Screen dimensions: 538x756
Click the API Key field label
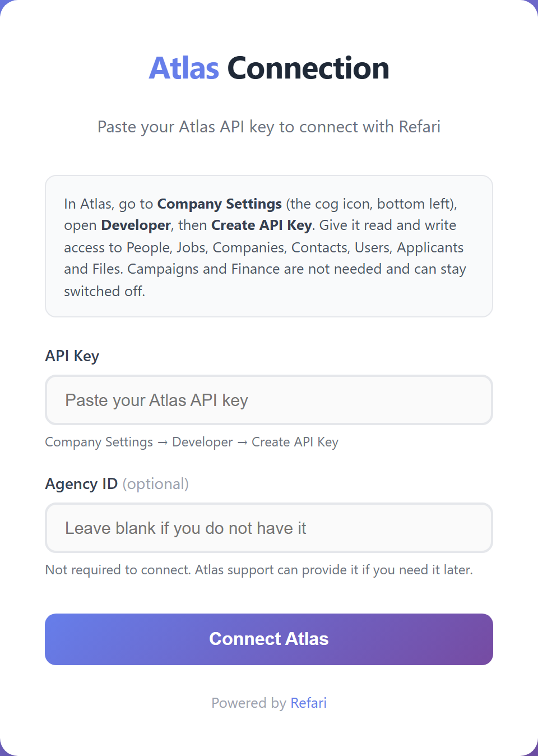click(72, 356)
